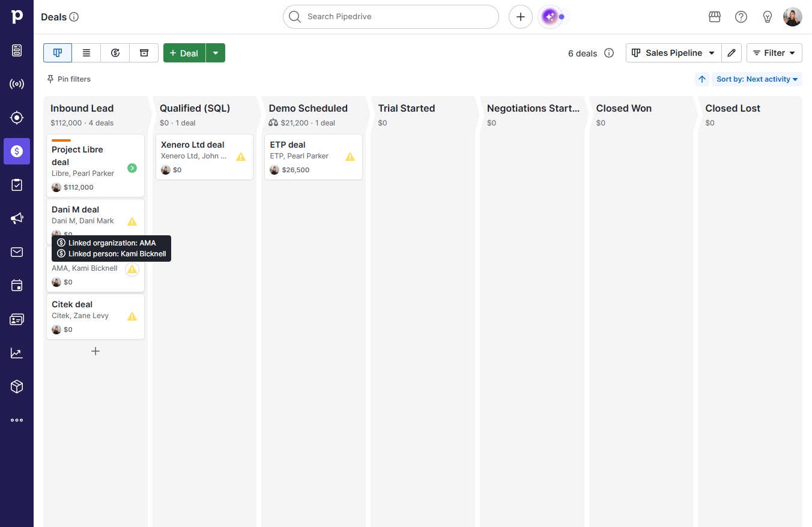Go to Deals via the dollar sidebar icon
Screen dimensions: 812x527
(x=17, y=151)
